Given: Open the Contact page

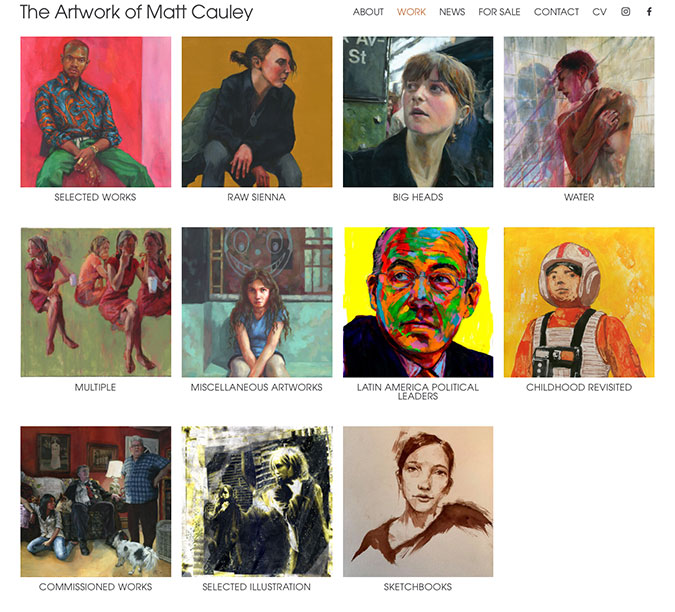Looking at the screenshot, I should pos(556,12).
